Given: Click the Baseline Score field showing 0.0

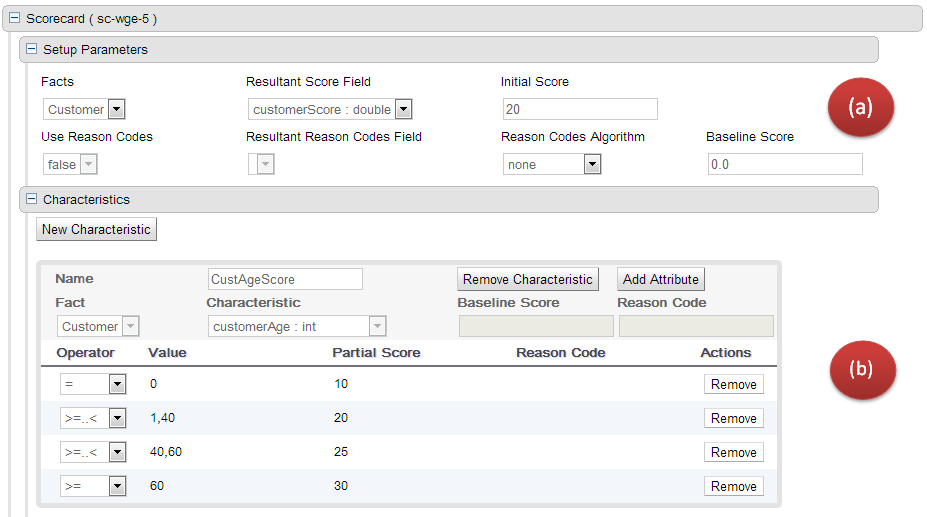Looking at the screenshot, I should [784, 165].
